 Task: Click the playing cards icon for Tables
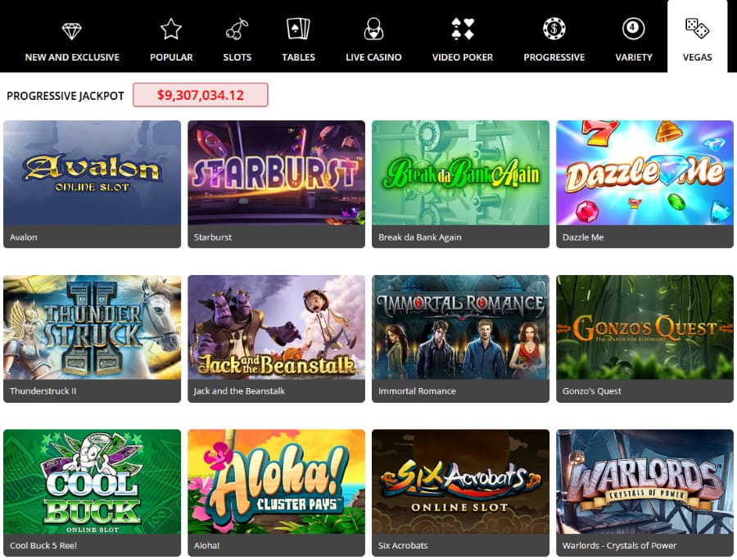tap(298, 29)
